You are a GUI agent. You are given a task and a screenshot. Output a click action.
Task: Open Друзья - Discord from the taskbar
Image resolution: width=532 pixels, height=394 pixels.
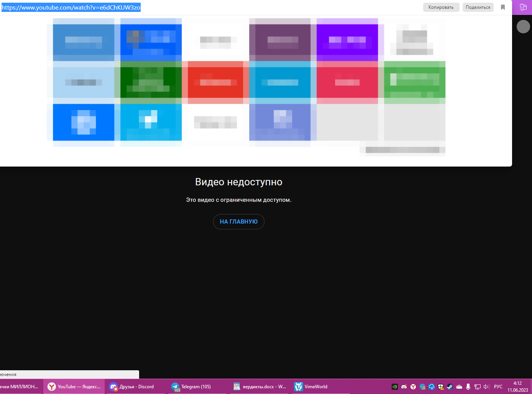point(132,387)
